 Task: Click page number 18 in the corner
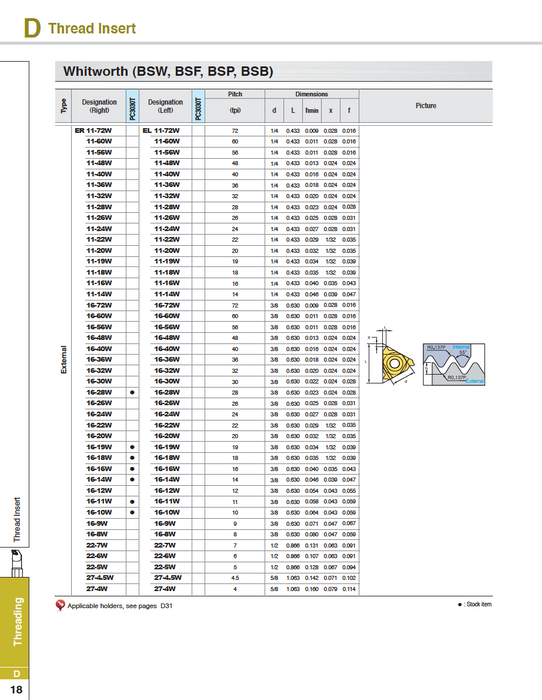(x=16, y=690)
